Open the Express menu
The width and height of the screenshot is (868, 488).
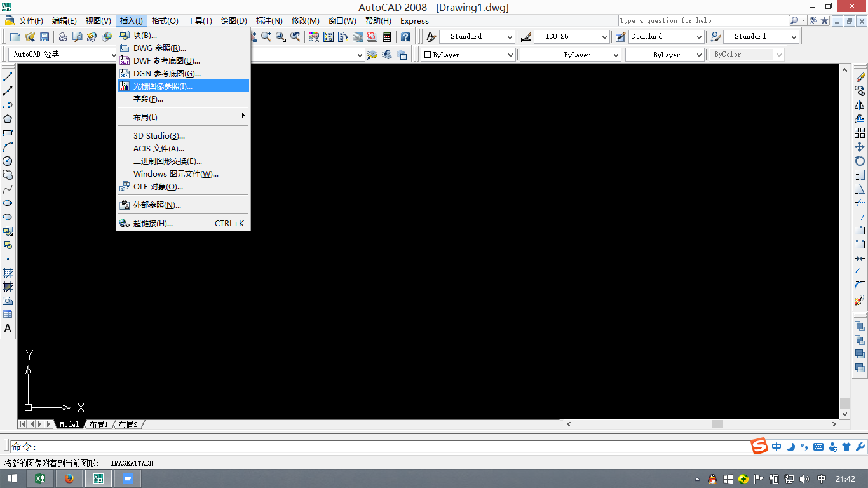[414, 21]
